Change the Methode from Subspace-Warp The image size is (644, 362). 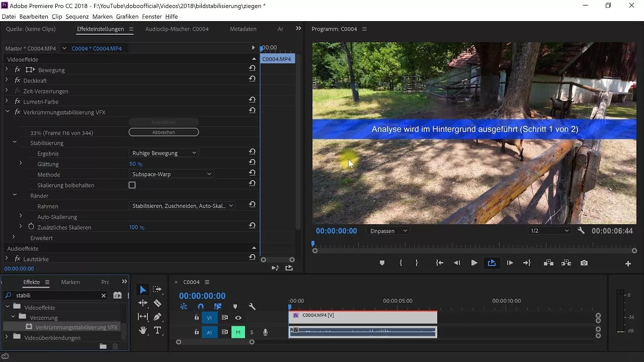point(171,173)
